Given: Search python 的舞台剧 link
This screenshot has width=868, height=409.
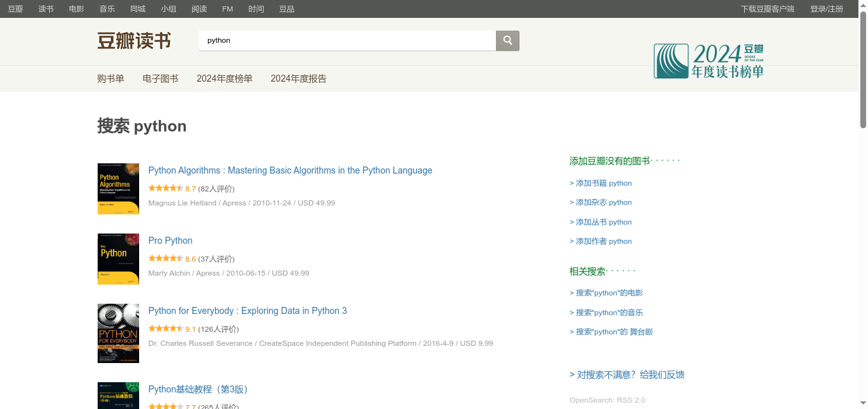Looking at the screenshot, I should tap(611, 332).
